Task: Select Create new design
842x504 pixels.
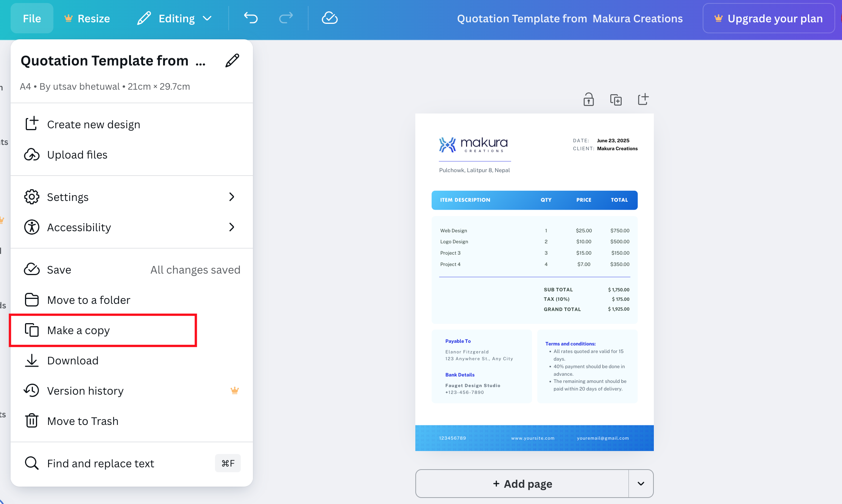Action: point(132,124)
